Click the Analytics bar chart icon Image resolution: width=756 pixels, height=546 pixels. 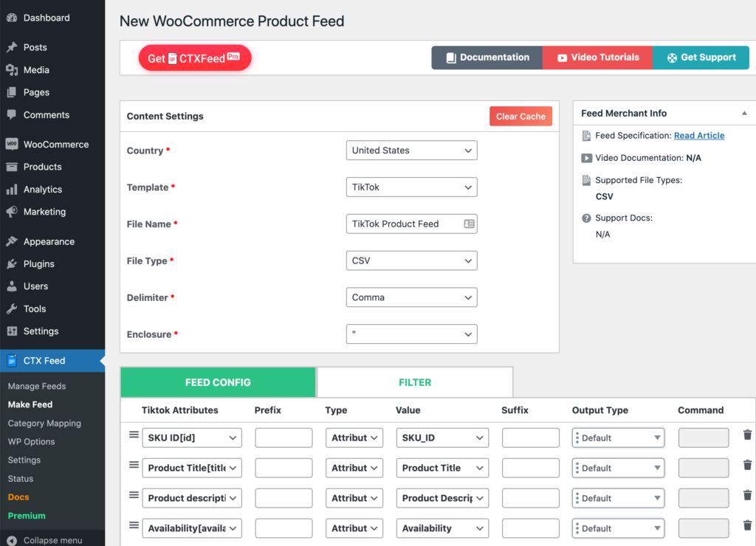(12, 190)
